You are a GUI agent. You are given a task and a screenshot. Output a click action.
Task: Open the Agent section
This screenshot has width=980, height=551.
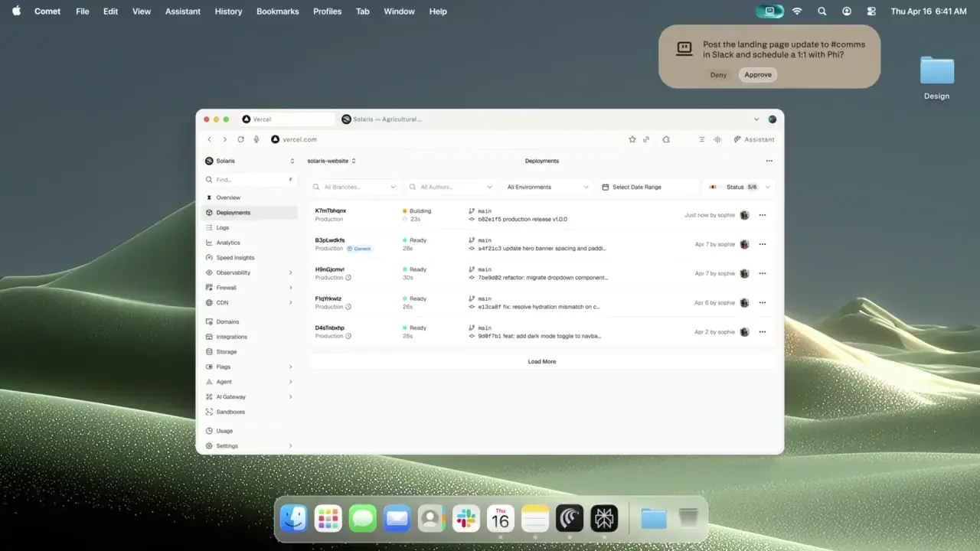point(250,382)
